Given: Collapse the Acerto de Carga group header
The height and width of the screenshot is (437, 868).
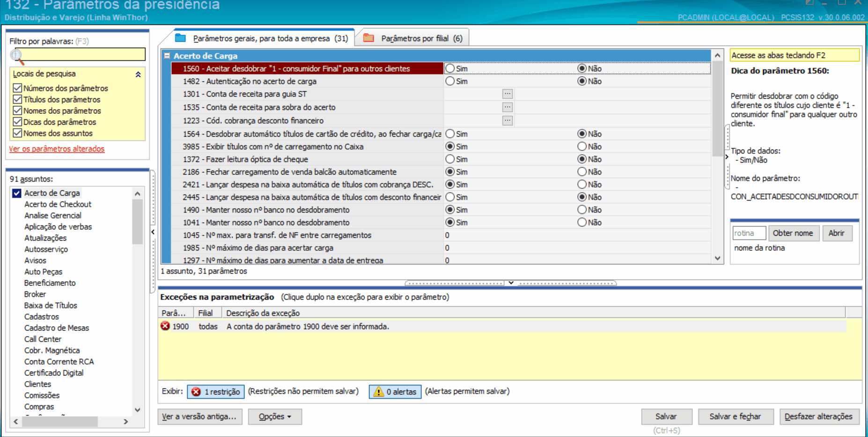Looking at the screenshot, I should [167, 56].
